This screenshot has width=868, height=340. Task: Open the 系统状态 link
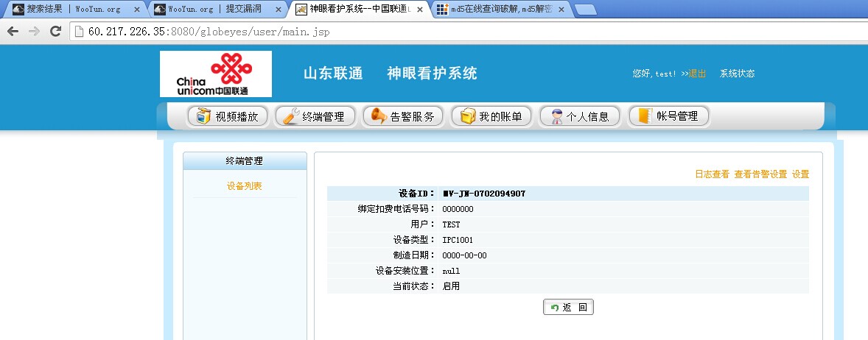point(737,74)
